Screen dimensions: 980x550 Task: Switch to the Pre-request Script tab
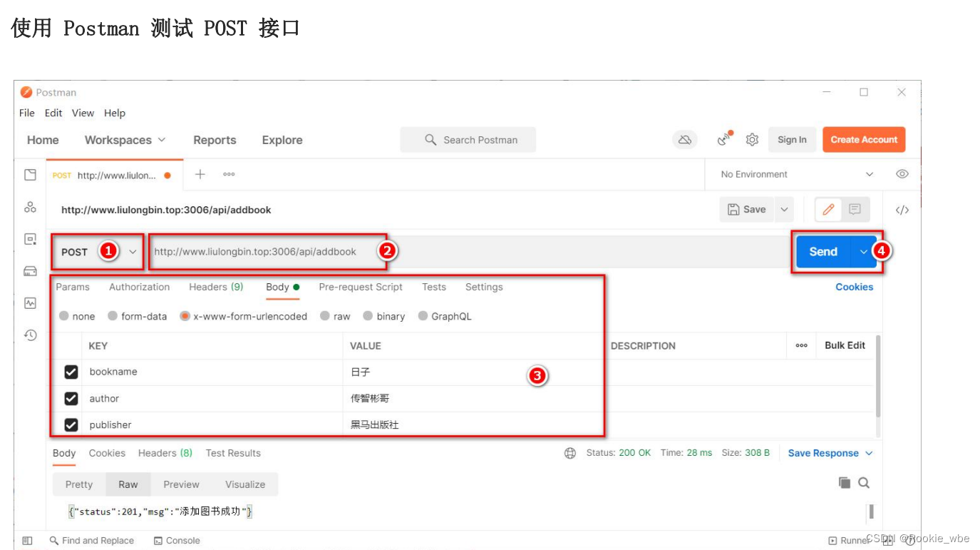361,287
